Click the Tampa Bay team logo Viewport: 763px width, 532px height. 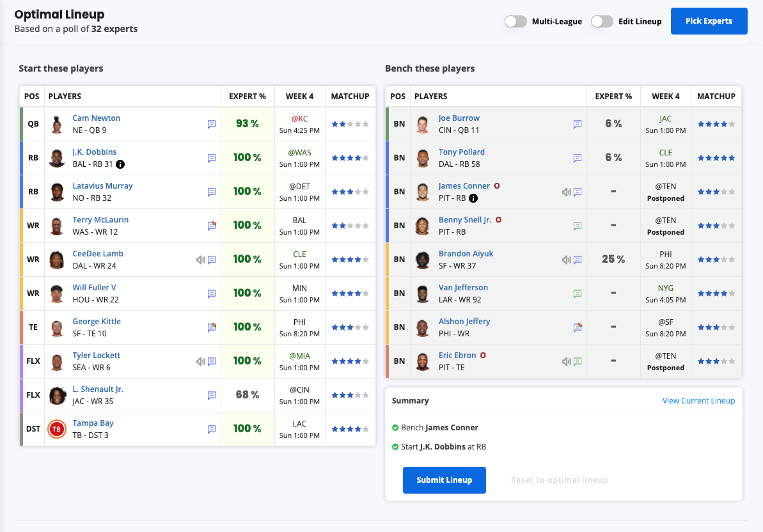pyautogui.click(x=57, y=429)
